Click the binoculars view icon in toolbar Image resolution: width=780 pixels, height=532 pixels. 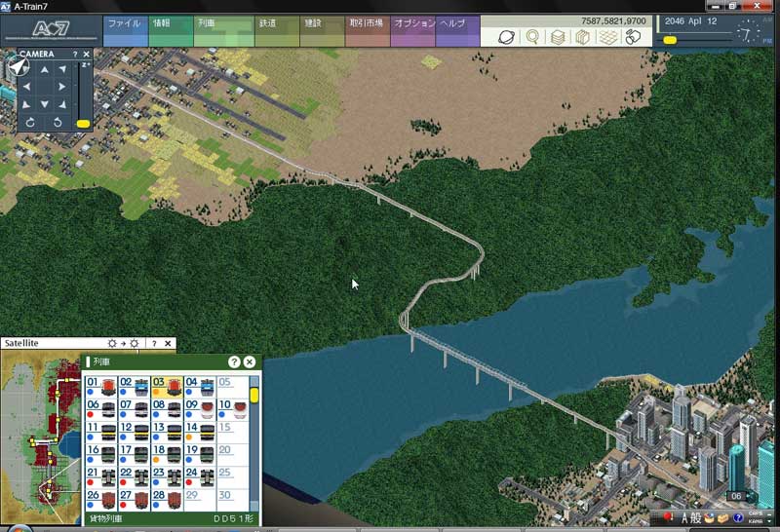click(633, 38)
